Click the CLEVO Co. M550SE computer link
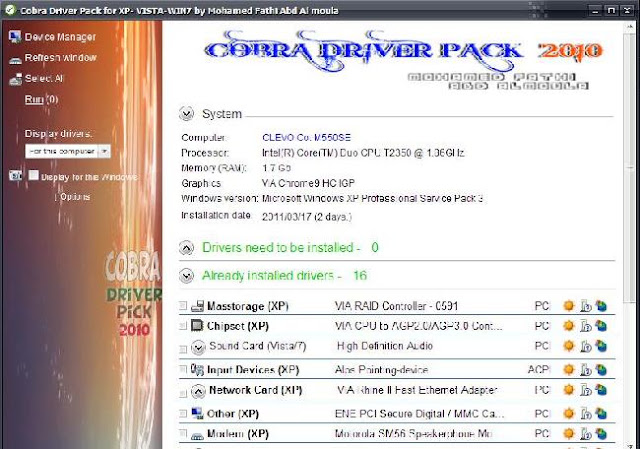Screen dimensions: 640x449 click(307, 138)
